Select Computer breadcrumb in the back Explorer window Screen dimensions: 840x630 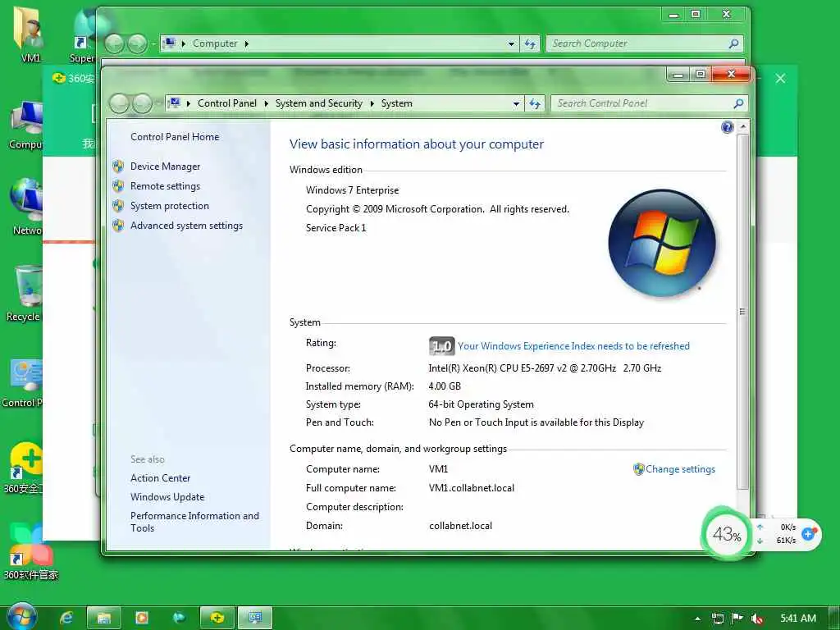(215, 43)
